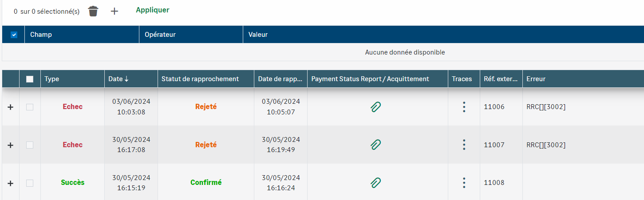Select the checkbox for the Succès row
Viewport: 644px width, 200px height.
pyautogui.click(x=30, y=183)
